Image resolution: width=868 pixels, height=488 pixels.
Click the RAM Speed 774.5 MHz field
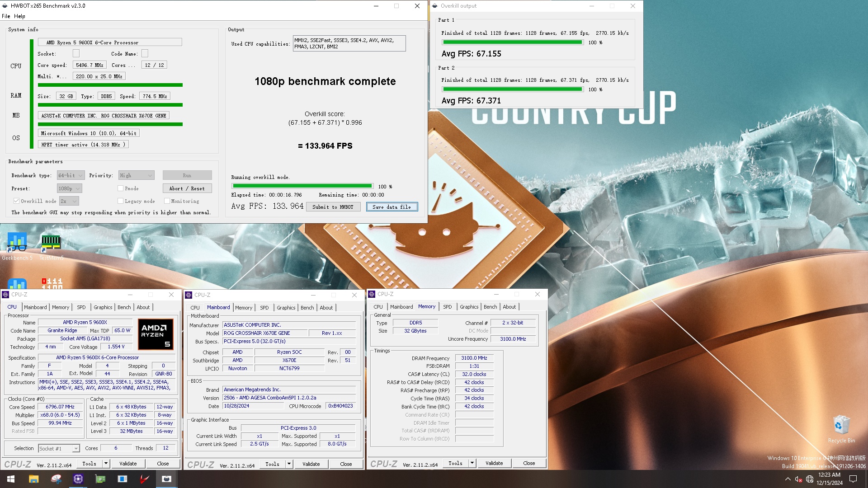tap(155, 96)
